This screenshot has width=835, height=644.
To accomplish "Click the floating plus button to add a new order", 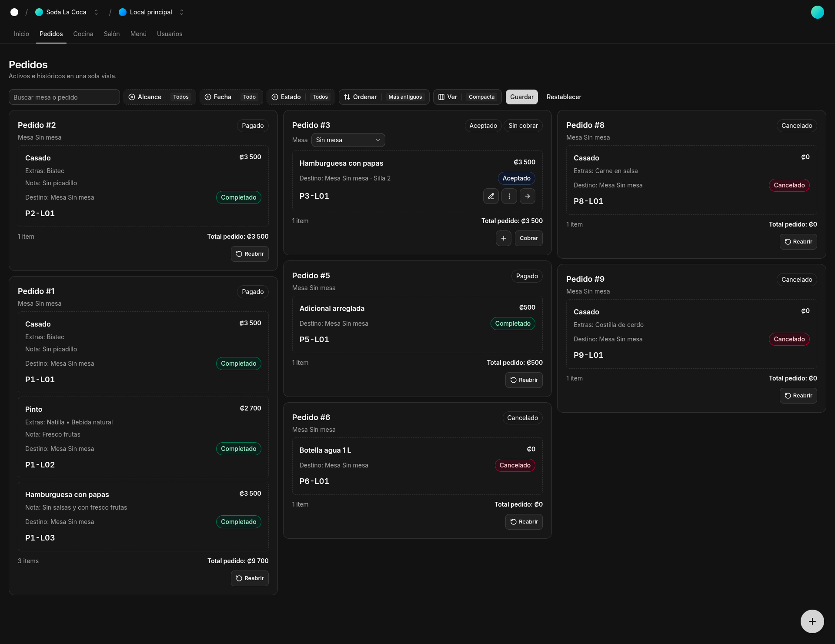I will pyautogui.click(x=812, y=621).
